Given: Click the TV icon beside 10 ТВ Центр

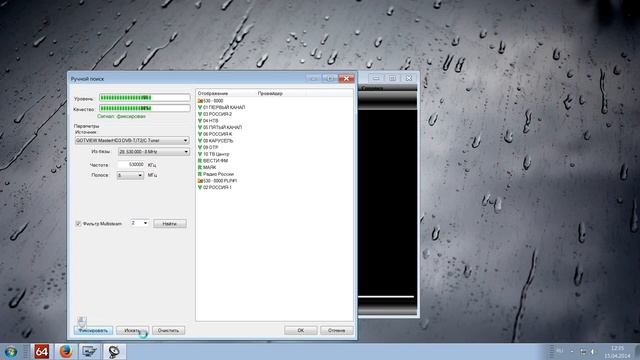Looking at the screenshot, I should [x=200, y=154].
